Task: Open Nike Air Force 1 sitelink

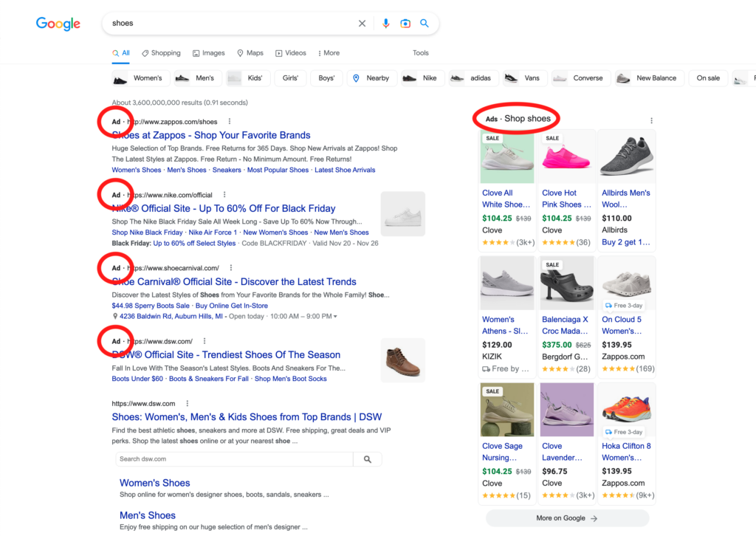Action: tap(213, 233)
